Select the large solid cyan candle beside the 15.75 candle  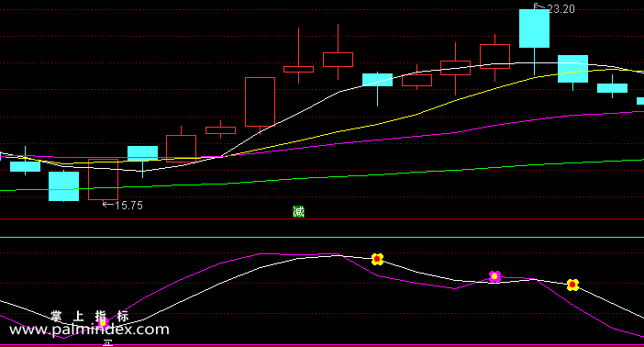point(63,186)
